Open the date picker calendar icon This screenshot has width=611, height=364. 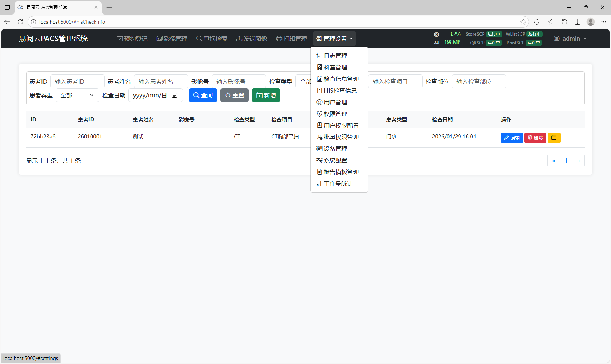coord(175,95)
